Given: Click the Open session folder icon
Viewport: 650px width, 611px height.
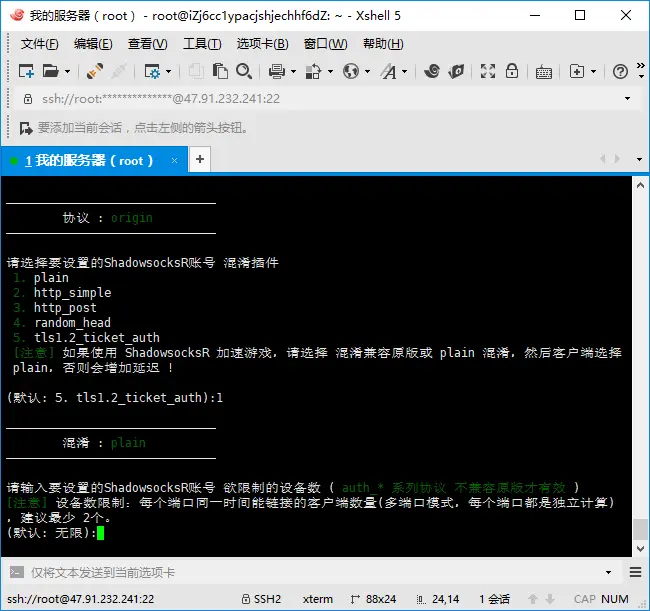Looking at the screenshot, I should 51,71.
